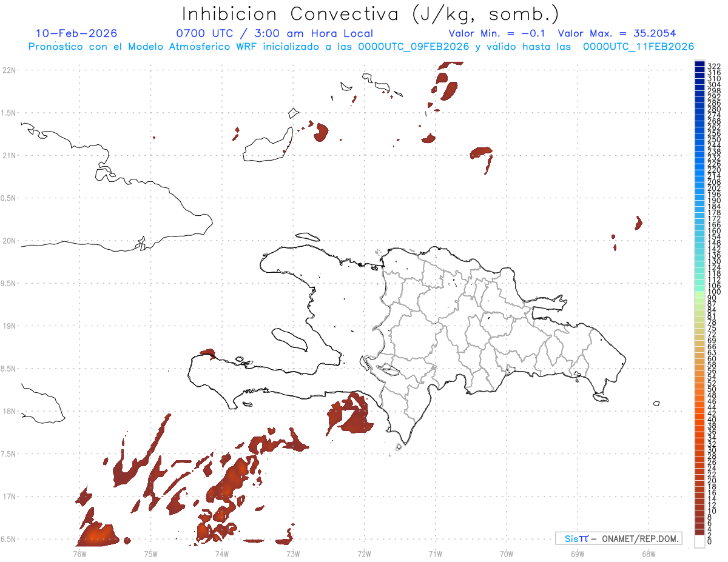Click the pale green 100 swatch in the colorbar
728x562 pixels.
[699, 293]
